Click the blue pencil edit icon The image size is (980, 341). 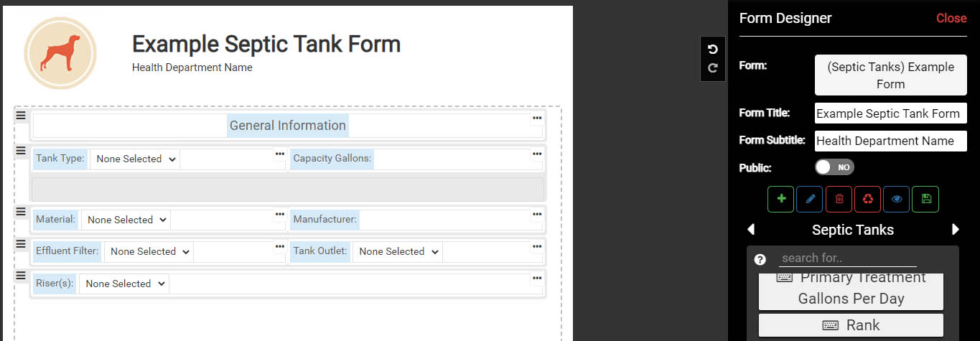[810, 199]
